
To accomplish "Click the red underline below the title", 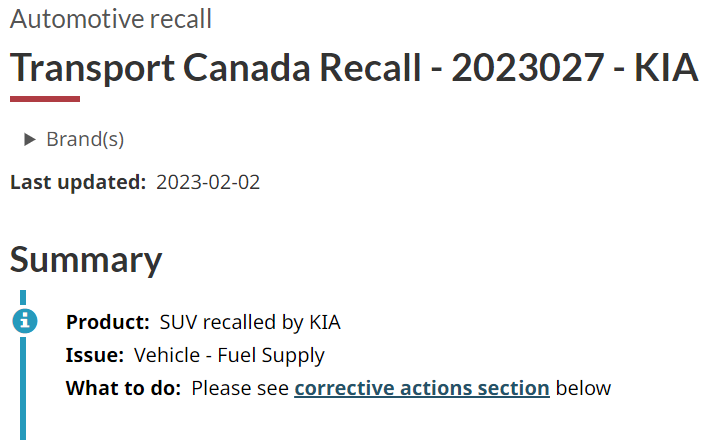I will (45, 99).
